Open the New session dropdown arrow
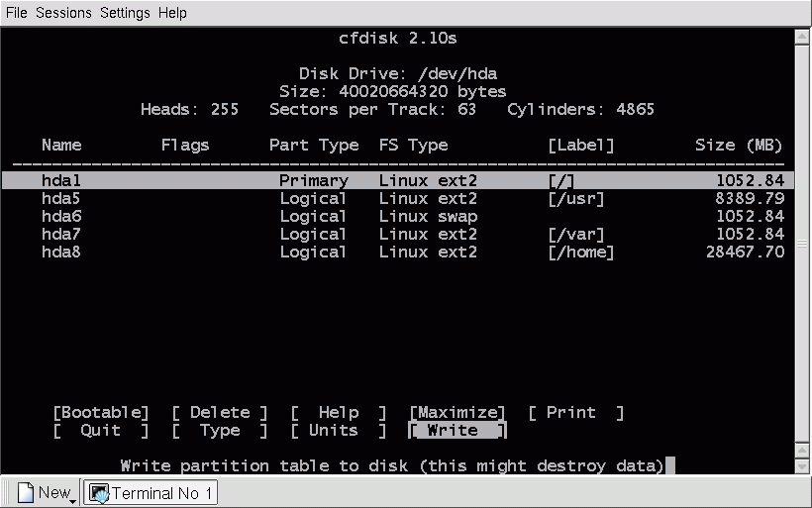Image resolution: width=812 pixels, height=508 pixels. [x=73, y=501]
